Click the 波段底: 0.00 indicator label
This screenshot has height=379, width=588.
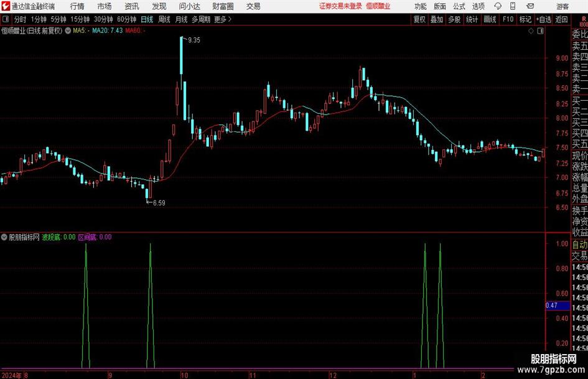pos(58,237)
